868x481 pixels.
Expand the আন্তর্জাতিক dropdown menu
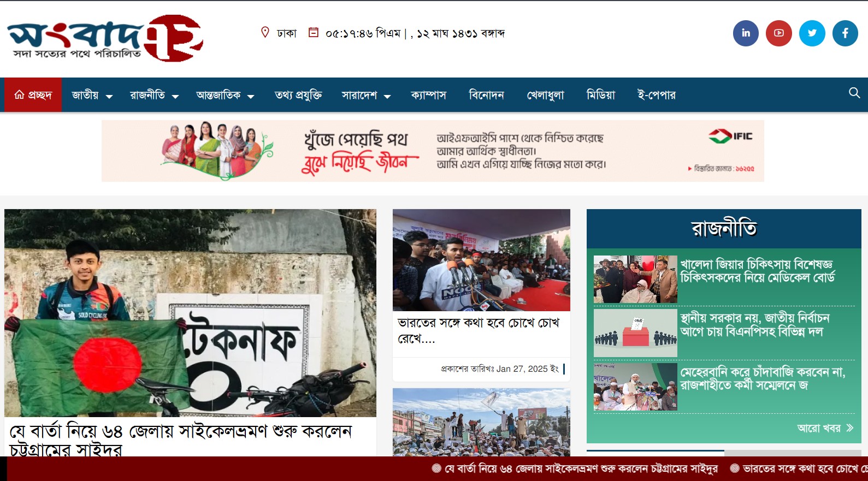coord(225,96)
